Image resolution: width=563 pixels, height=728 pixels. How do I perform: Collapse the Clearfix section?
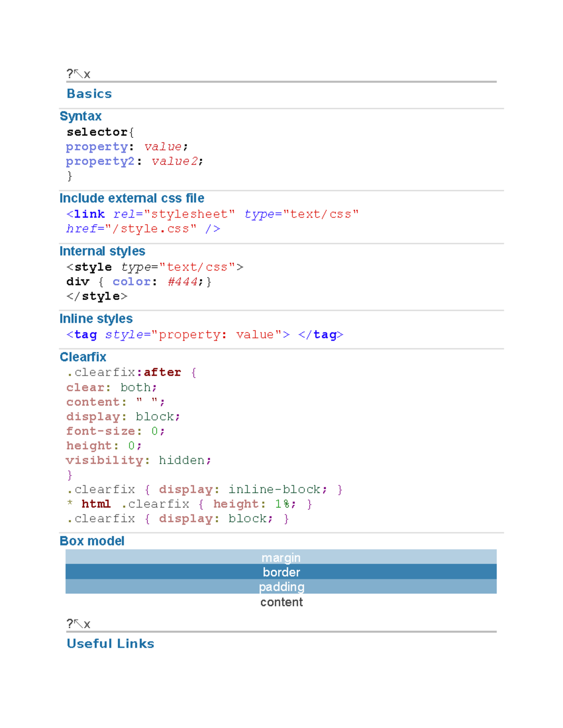pyautogui.click(x=83, y=357)
